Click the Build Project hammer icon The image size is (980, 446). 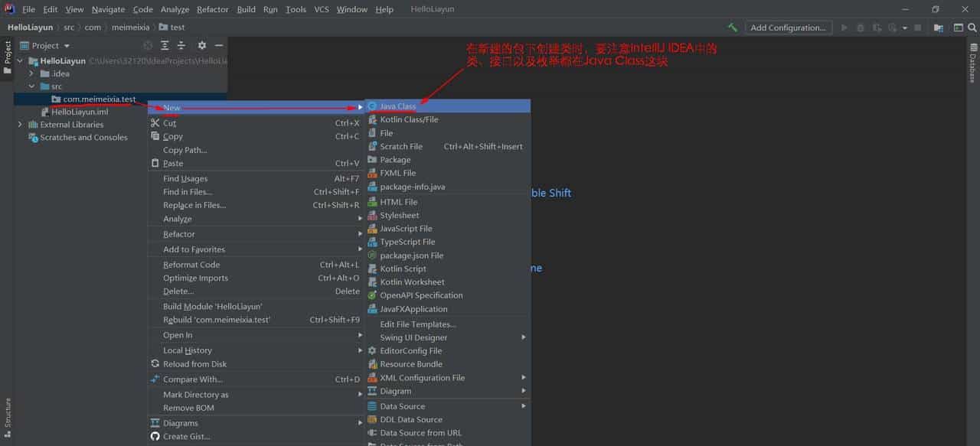[732, 27]
